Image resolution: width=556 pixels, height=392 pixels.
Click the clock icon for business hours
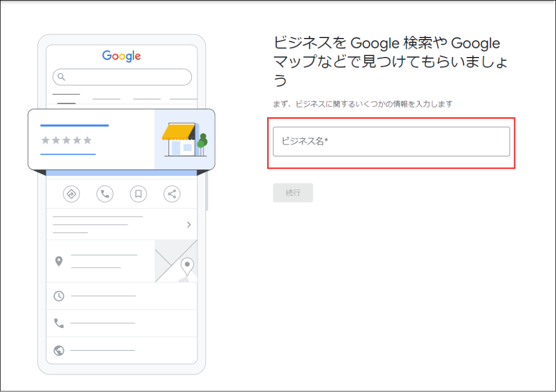[60, 296]
